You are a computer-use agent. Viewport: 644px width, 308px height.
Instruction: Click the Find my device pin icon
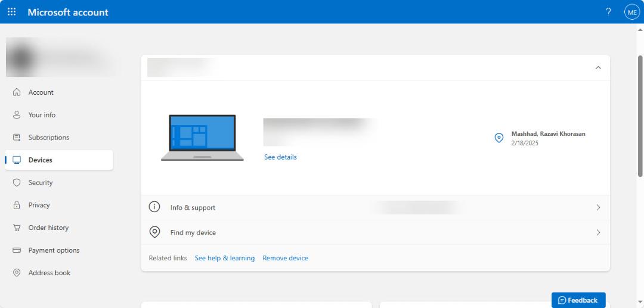[154, 232]
